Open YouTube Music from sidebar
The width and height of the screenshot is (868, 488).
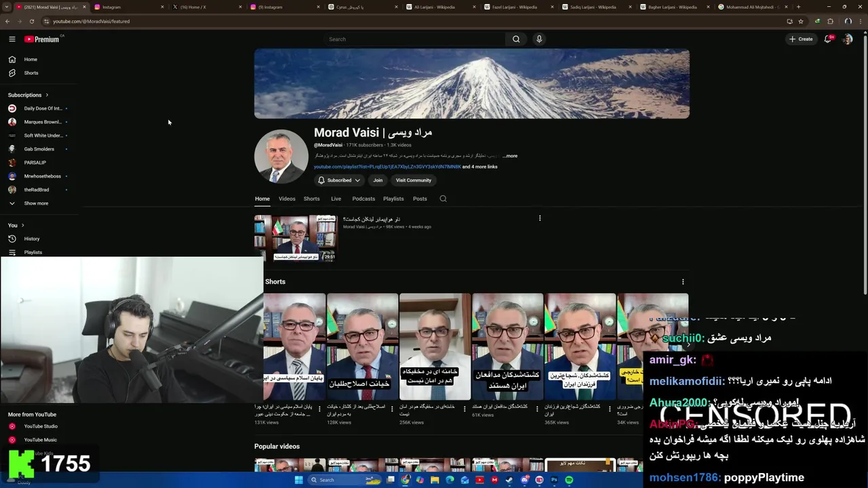41,440
